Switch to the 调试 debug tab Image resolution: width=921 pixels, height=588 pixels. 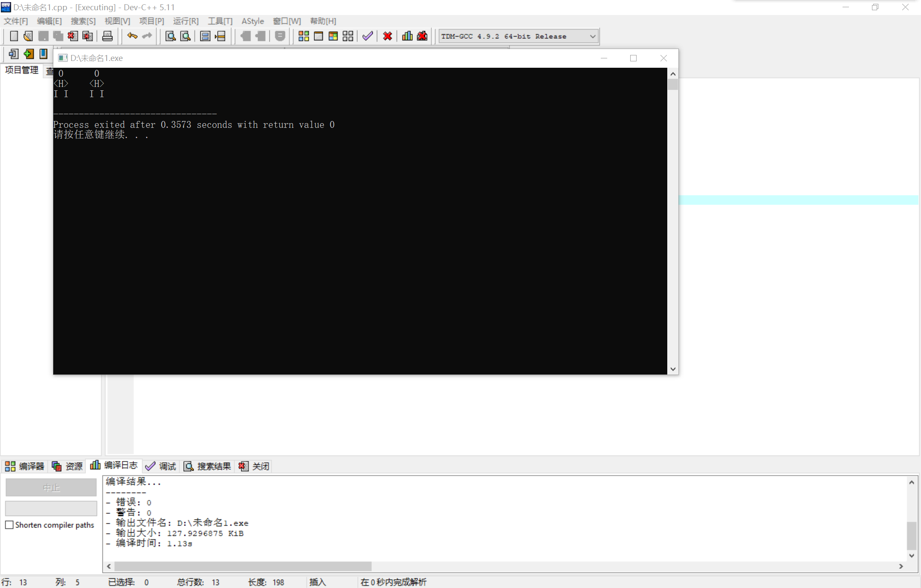[x=161, y=466]
